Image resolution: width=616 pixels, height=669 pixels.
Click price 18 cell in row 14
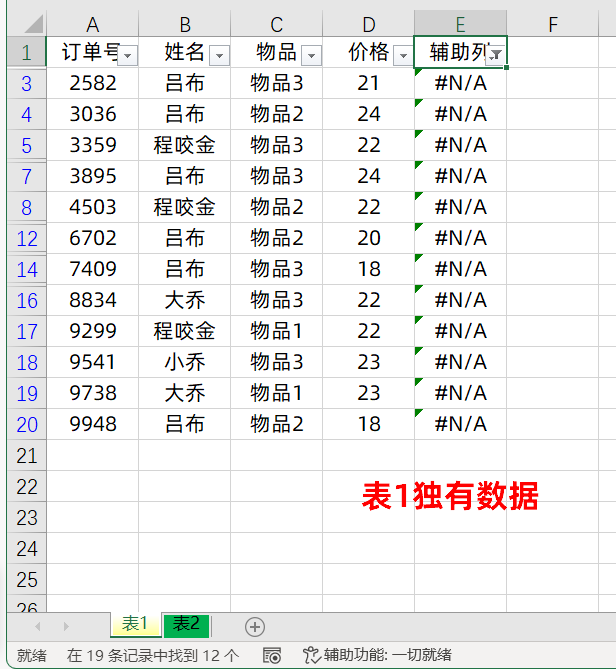[369, 269]
